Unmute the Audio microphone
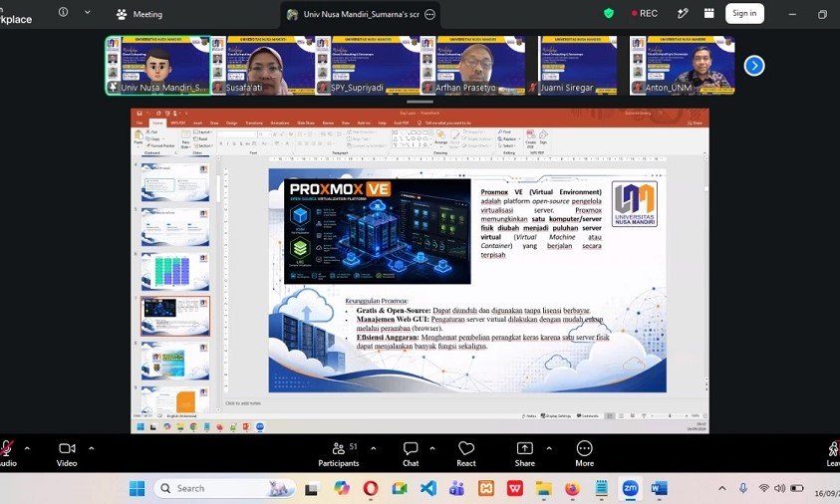 (8, 453)
